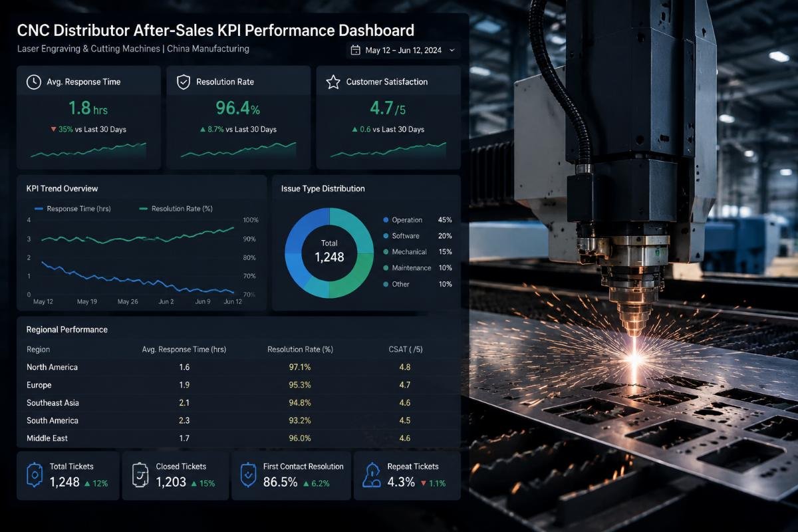Image resolution: width=798 pixels, height=532 pixels.
Task: Click the Jun 2 axis label
Action: tap(166, 302)
